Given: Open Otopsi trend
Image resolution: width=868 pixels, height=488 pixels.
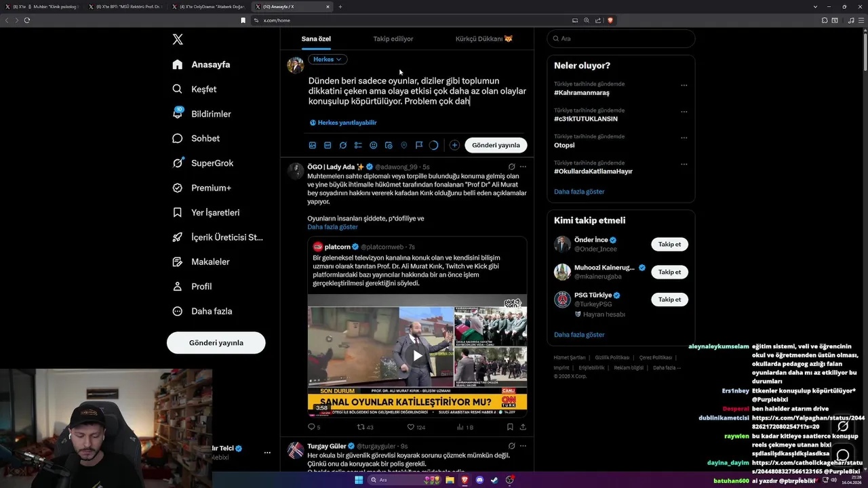Looking at the screenshot, I should tap(564, 145).
